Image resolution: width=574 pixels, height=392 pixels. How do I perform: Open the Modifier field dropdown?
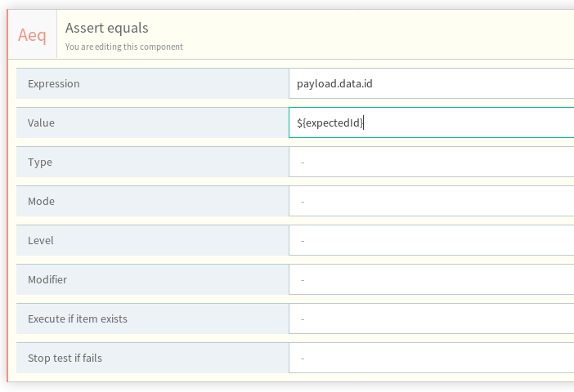[431, 279]
